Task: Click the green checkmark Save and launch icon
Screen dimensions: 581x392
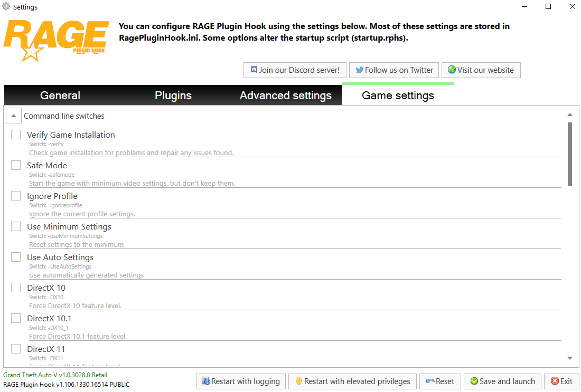Action: point(474,381)
